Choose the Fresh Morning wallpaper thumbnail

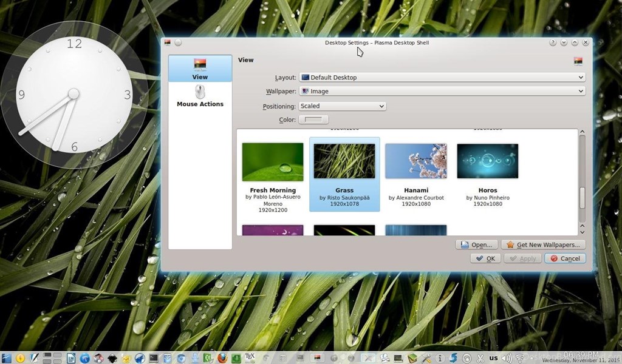click(x=273, y=162)
